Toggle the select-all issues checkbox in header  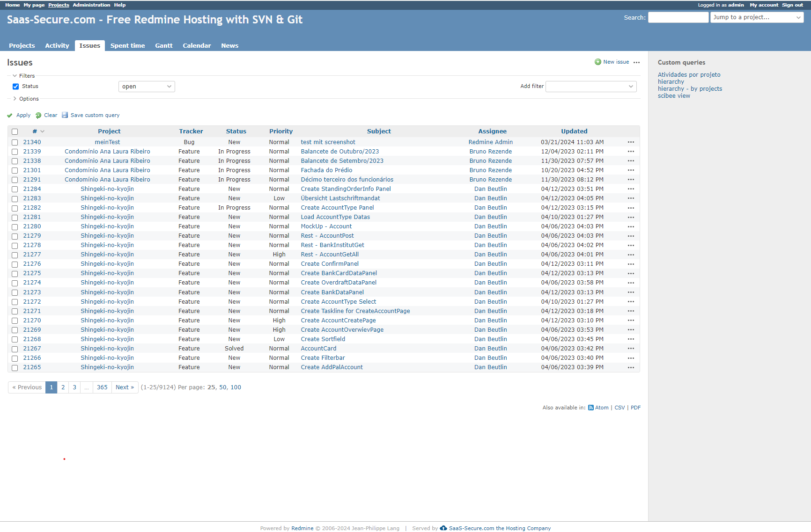(x=15, y=132)
